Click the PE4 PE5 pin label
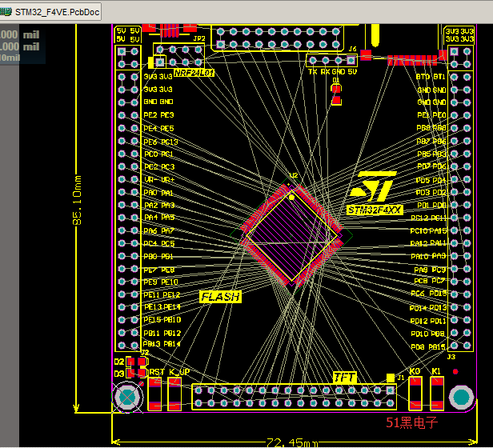This screenshot has height=448, width=493. pos(158,129)
